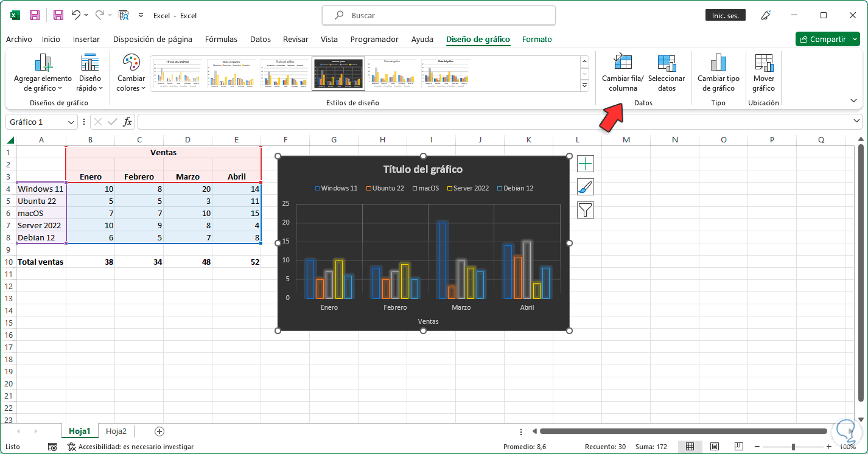Select the Ventas axis title in chart
The height and width of the screenshot is (454, 868).
coord(428,321)
